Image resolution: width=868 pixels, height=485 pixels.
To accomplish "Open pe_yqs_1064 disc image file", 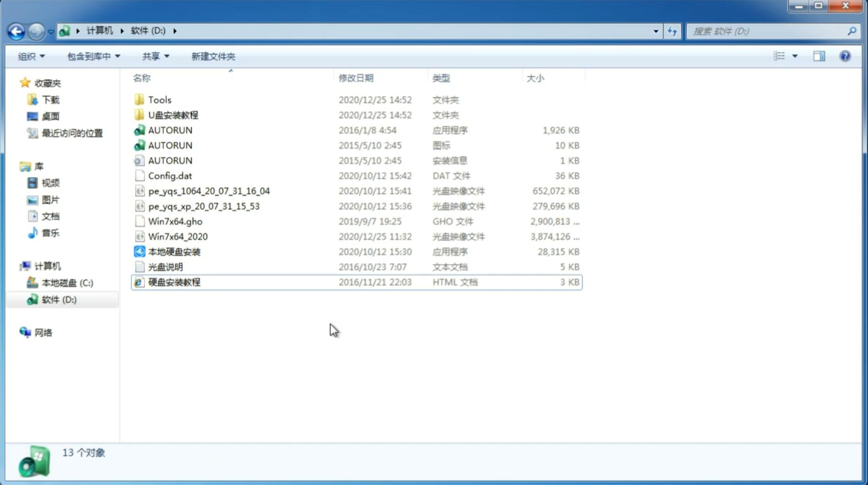I will click(x=209, y=191).
